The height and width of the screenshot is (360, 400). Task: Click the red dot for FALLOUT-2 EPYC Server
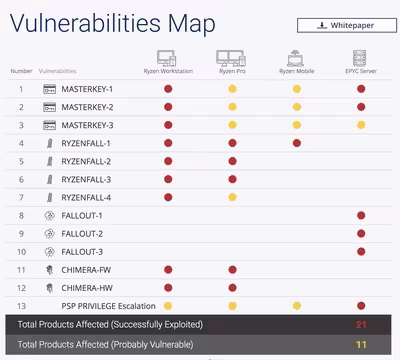[x=361, y=234]
